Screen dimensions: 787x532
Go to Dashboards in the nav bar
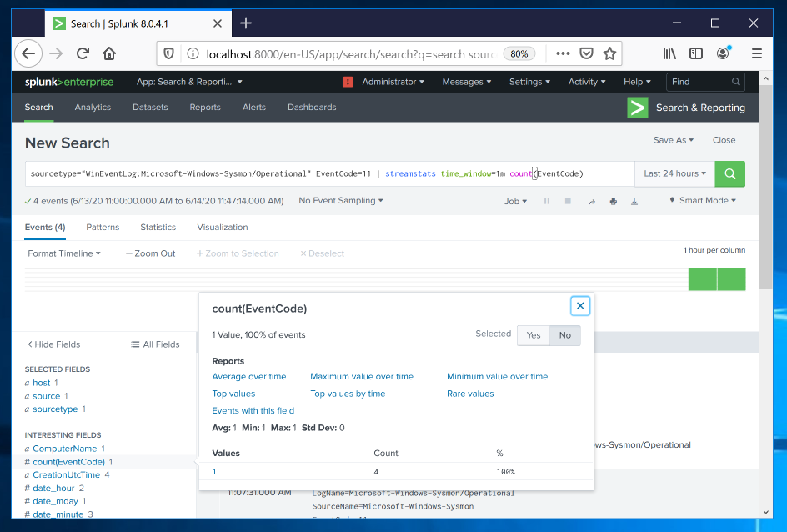pos(312,108)
